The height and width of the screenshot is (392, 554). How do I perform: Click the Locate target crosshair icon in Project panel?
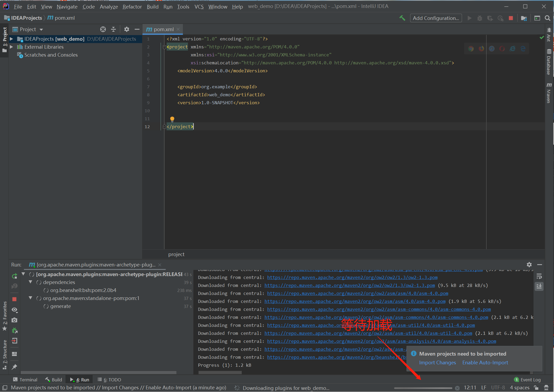tap(103, 29)
